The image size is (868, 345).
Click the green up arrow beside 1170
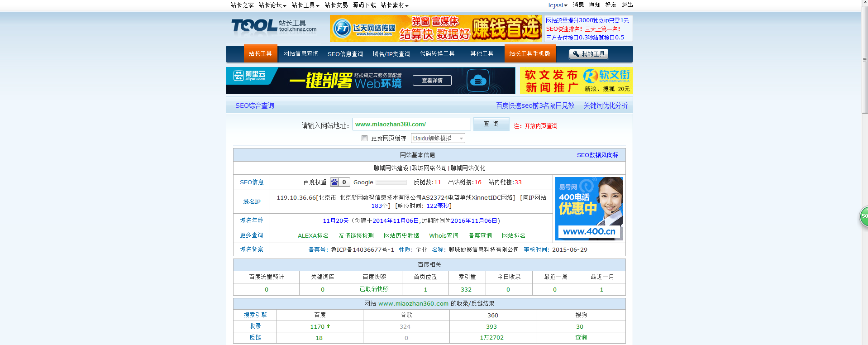pyautogui.click(x=328, y=326)
